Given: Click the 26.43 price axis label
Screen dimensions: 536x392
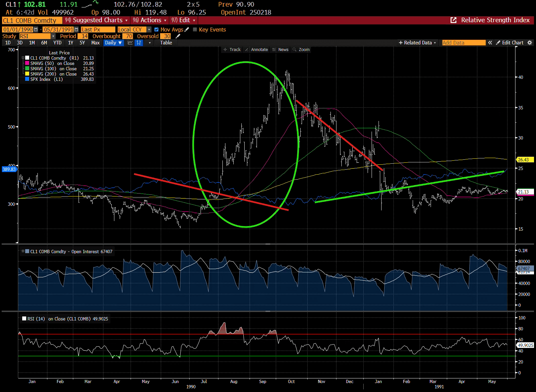Looking at the screenshot, I should (x=525, y=160).
